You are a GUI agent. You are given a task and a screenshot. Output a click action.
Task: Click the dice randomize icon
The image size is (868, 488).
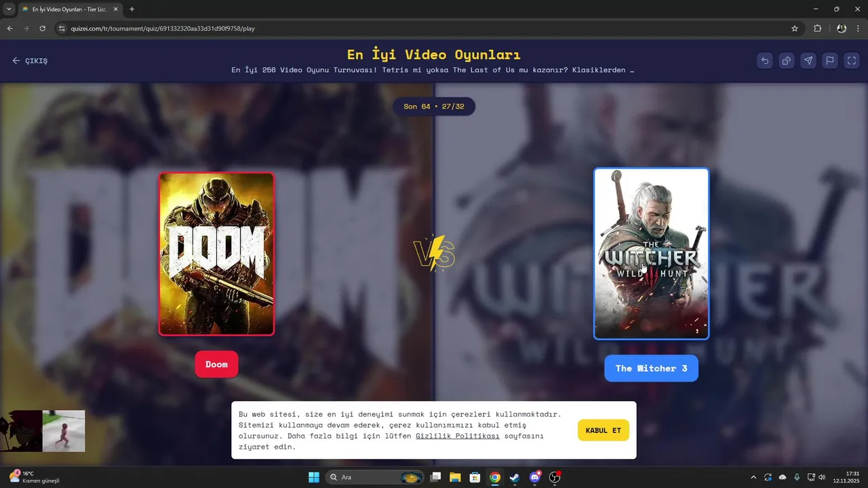787,60
